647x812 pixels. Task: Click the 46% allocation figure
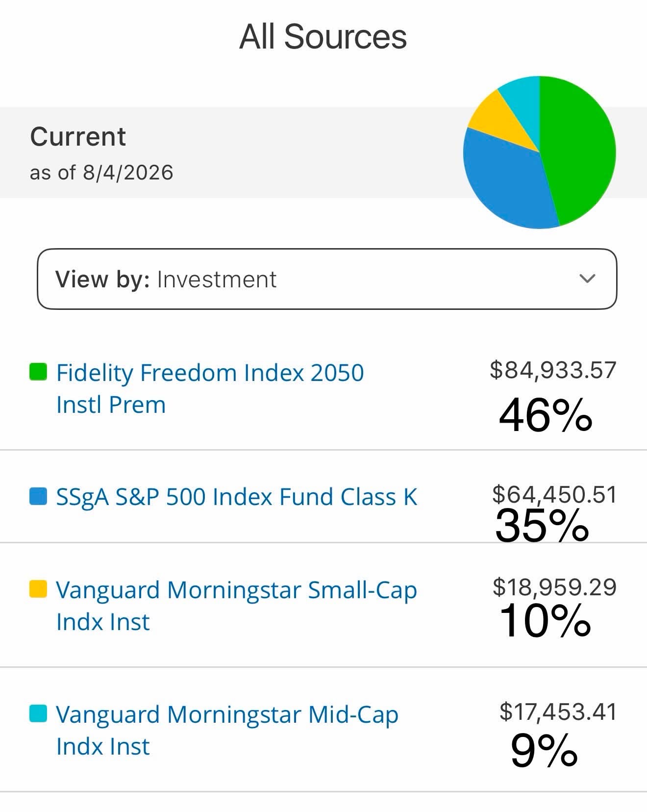point(546,415)
